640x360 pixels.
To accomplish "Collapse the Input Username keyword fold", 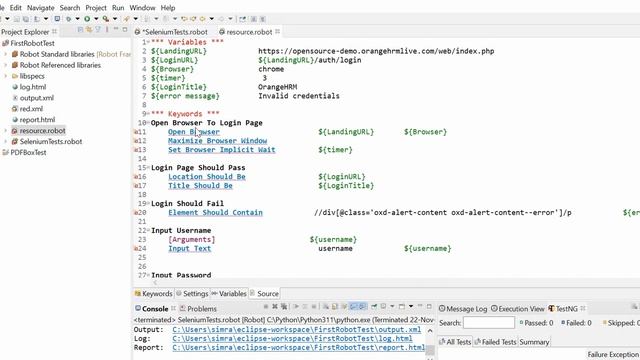I will point(148,231).
